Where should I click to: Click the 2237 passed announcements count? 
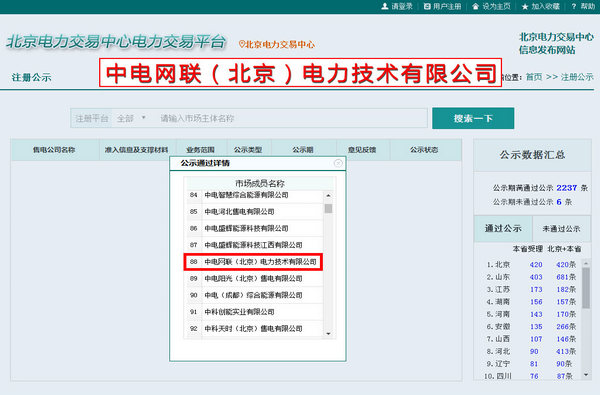(x=566, y=188)
